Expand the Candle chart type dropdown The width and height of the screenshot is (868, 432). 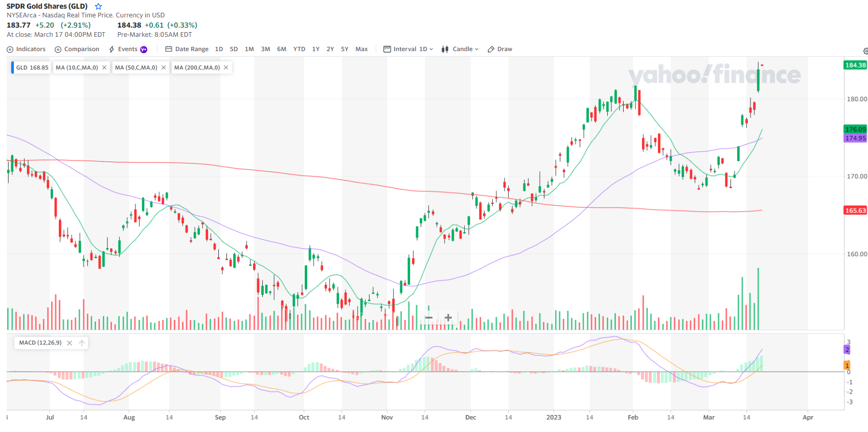[460, 49]
